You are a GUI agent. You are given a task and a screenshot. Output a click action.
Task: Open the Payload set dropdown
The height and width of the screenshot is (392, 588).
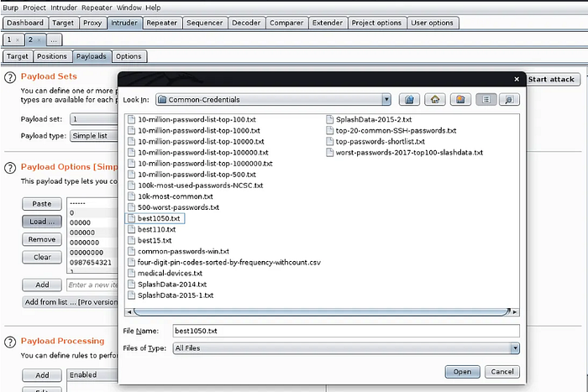(x=94, y=119)
